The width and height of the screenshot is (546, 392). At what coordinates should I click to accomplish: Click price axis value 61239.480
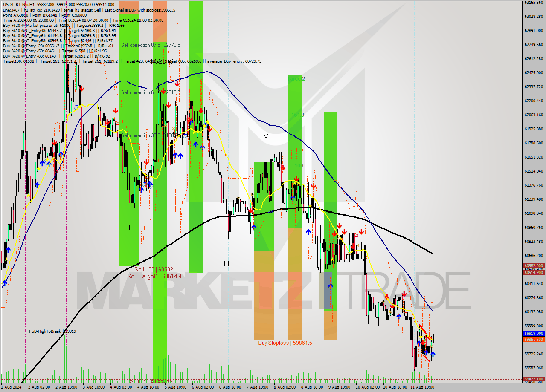click(533, 199)
